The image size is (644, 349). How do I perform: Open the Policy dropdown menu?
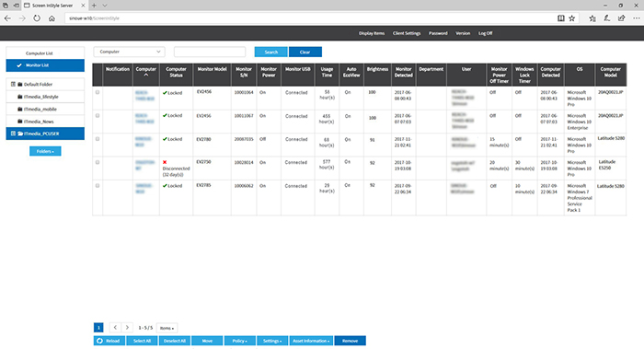pyautogui.click(x=240, y=341)
